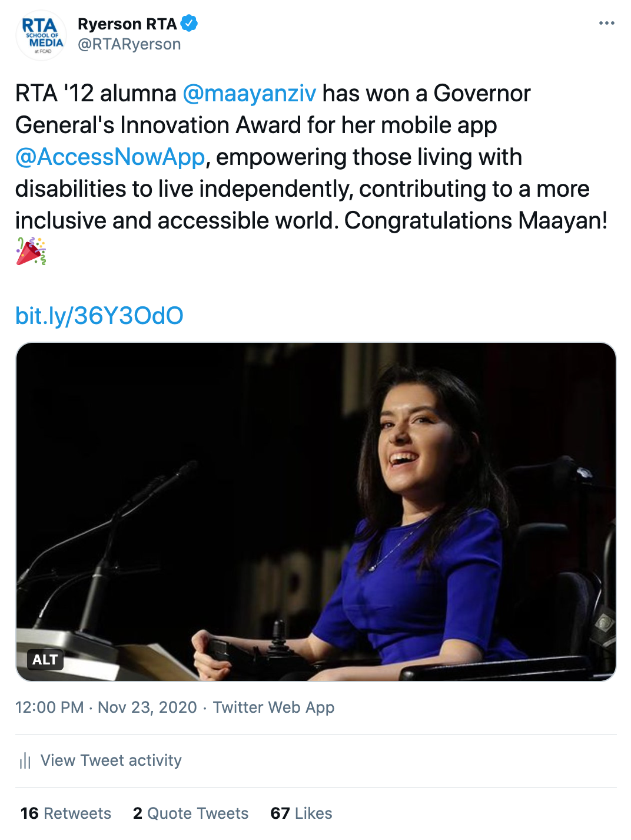The height and width of the screenshot is (840, 631).
Task: Open the Ryerson RTA display name
Action: tap(127, 24)
